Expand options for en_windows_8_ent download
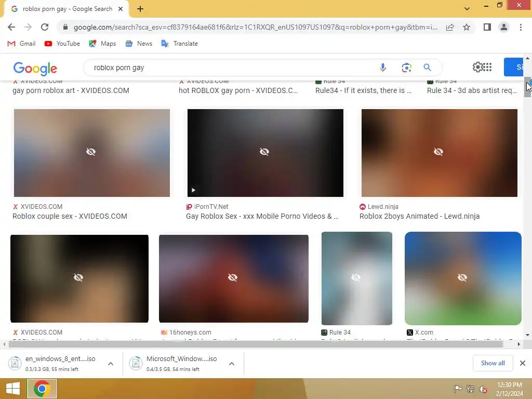532x399 pixels. click(x=111, y=364)
